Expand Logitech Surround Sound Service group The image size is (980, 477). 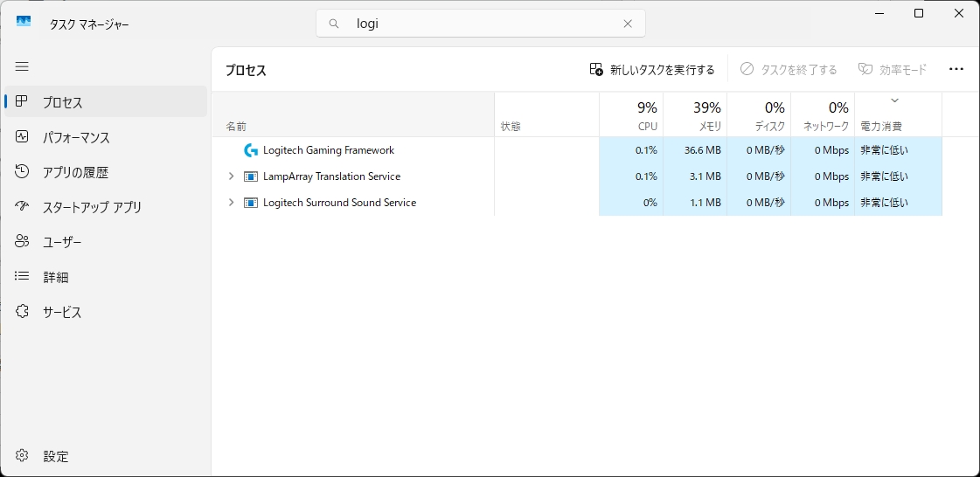point(231,203)
